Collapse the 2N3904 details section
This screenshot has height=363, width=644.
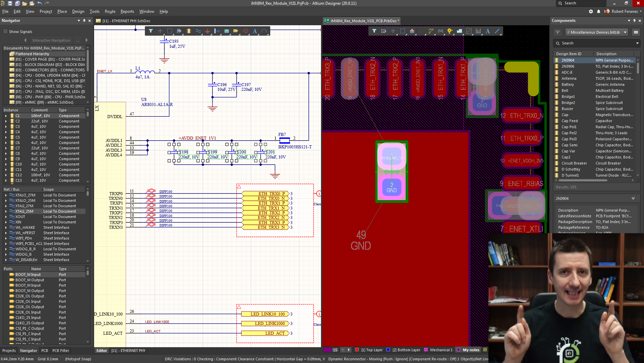(633, 198)
